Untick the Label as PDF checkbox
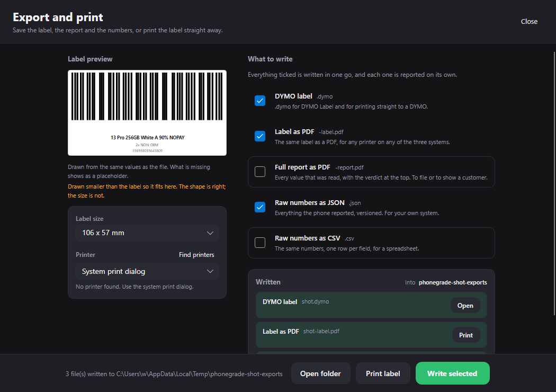Viewport: 556px width, 392px height. [260, 136]
